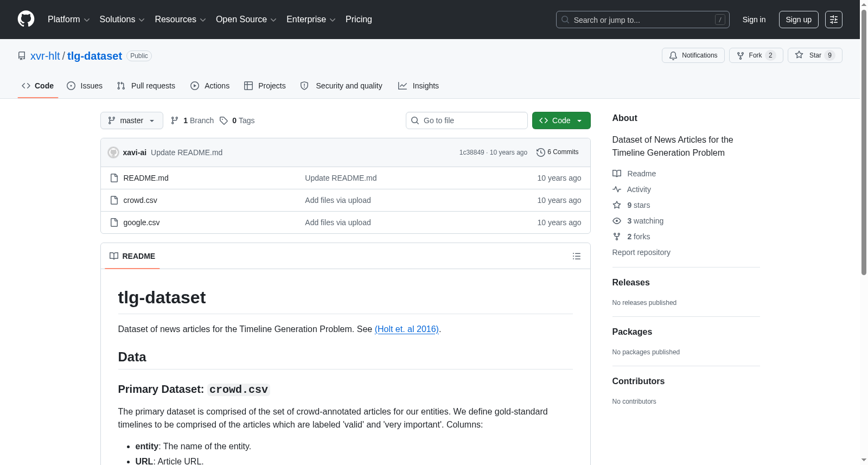Open the master branch selector
Image resolution: width=868 pixels, height=465 pixels.
(132, 120)
